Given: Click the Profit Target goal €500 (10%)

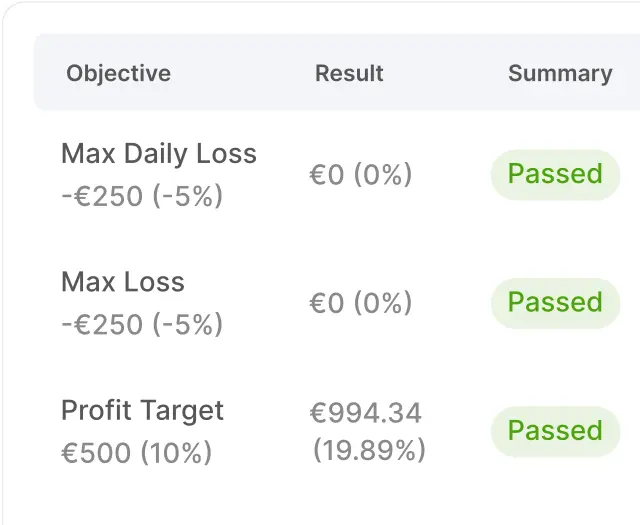Looking at the screenshot, I should pyautogui.click(x=137, y=452).
